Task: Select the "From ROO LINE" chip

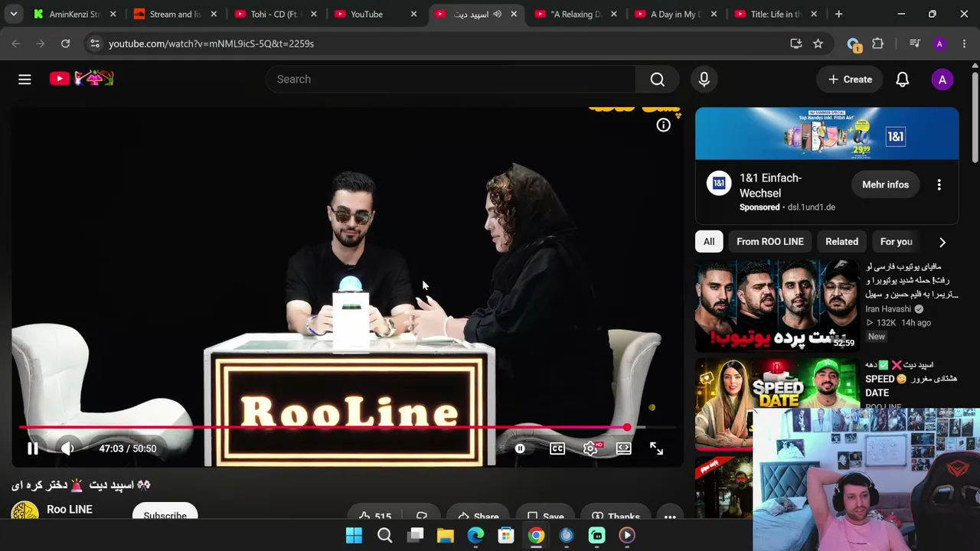Action: pyautogui.click(x=770, y=242)
